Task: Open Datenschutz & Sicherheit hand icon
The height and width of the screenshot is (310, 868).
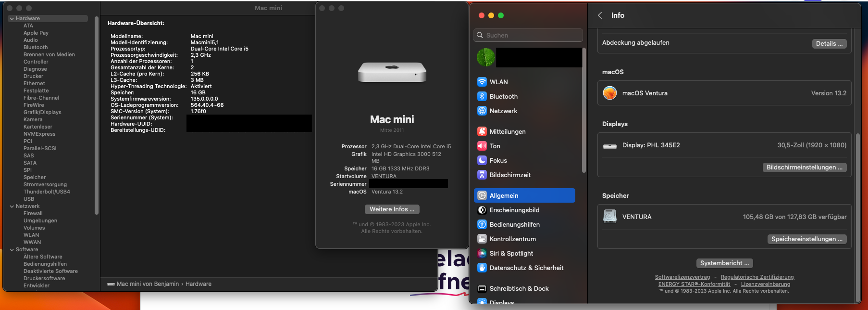Action: (x=482, y=268)
